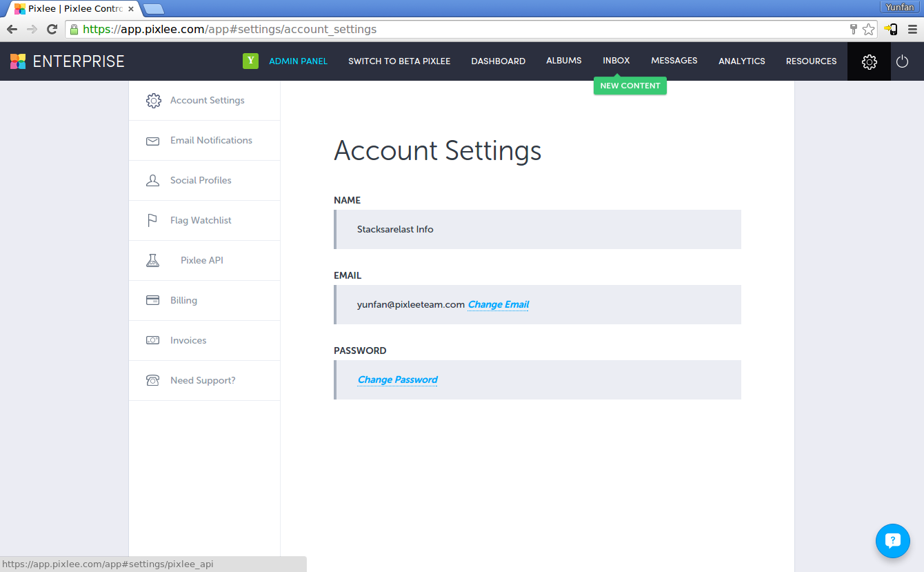
Task: Bookmark page with the star icon
Action: click(869, 29)
